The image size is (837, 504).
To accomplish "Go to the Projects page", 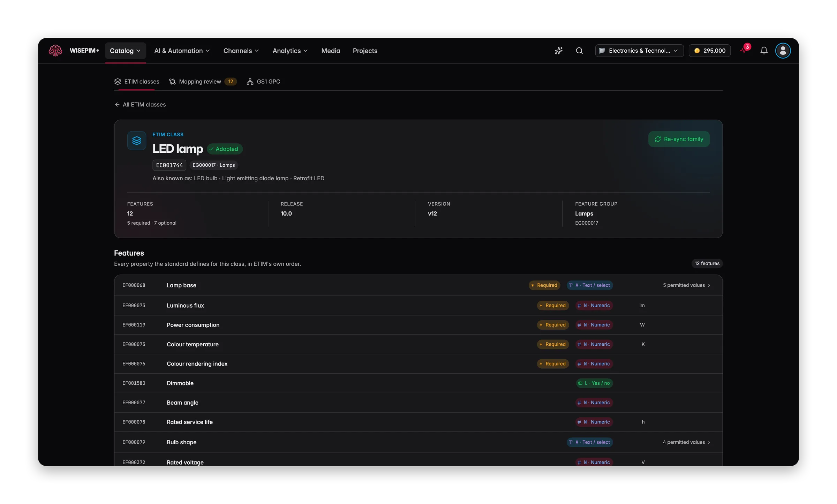I will point(365,51).
